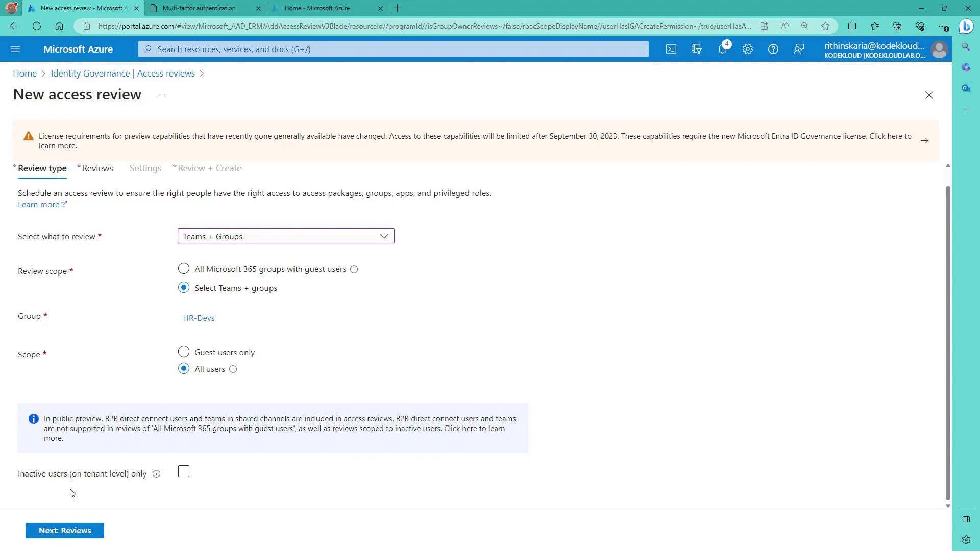Select All Microsoft 365 groups with guest users
Viewport: 980px width, 551px height.
coord(184,269)
